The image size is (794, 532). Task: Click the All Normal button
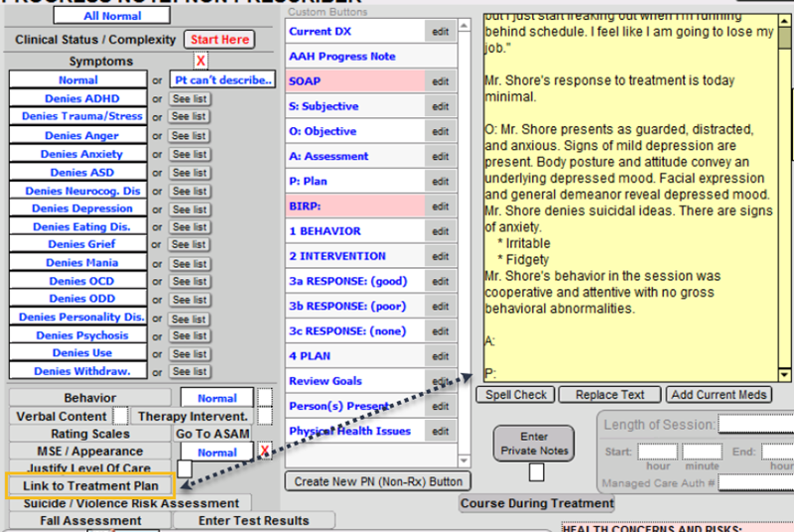[111, 17]
